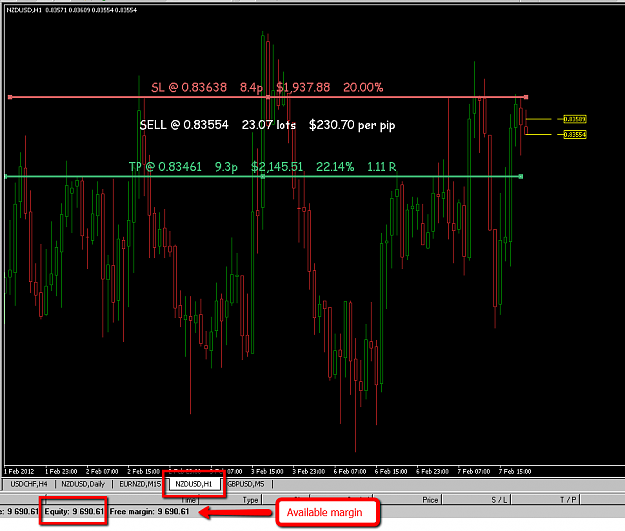
Task: Click the 7 Feb 15:00 time label
Action: (515, 472)
